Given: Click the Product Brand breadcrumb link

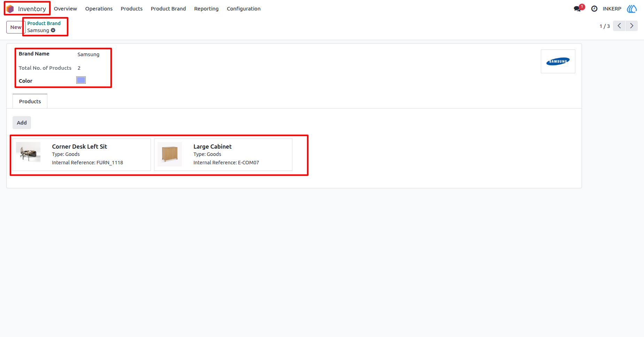Looking at the screenshot, I should tap(44, 23).
